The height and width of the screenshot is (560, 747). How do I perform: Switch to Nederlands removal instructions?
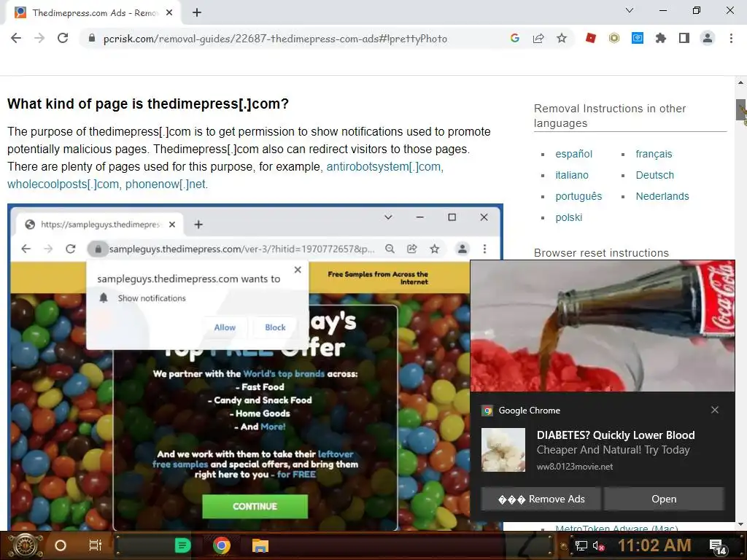(662, 196)
